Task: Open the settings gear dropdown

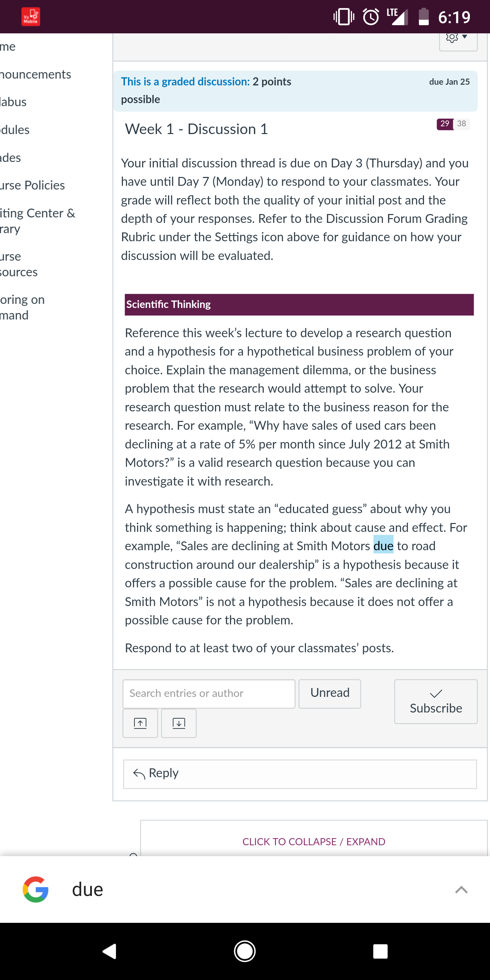Action: (x=458, y=40)
